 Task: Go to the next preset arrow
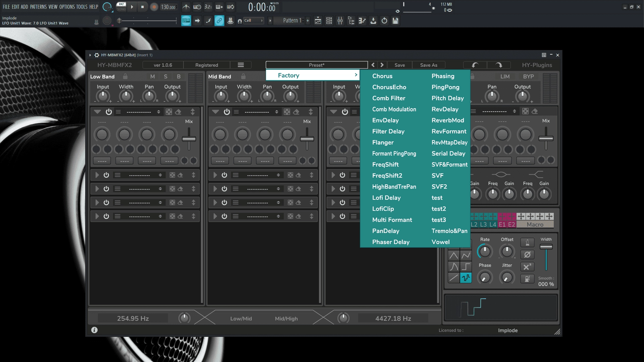pos(382,65)
